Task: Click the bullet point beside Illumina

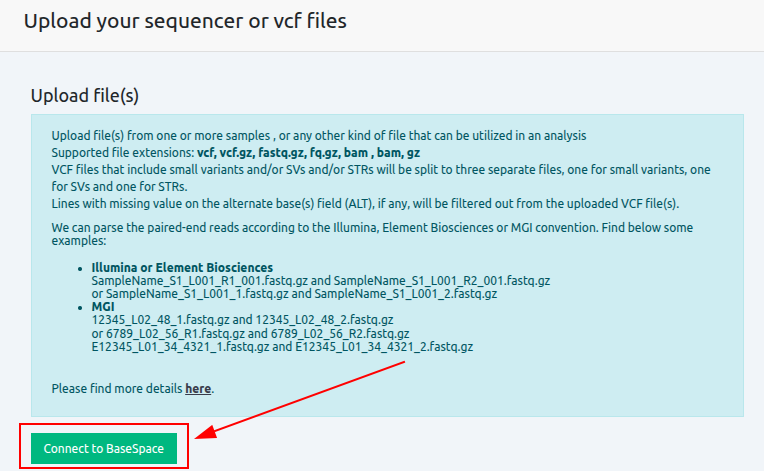Action: [x=80, y=269]
